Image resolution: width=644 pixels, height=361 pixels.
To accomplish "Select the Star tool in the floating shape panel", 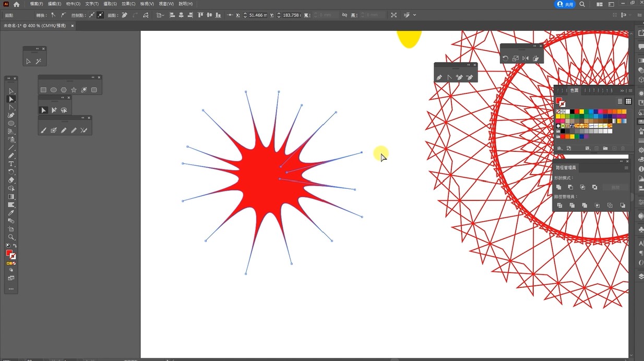I will pyautogui.click(x=74, y=90).
